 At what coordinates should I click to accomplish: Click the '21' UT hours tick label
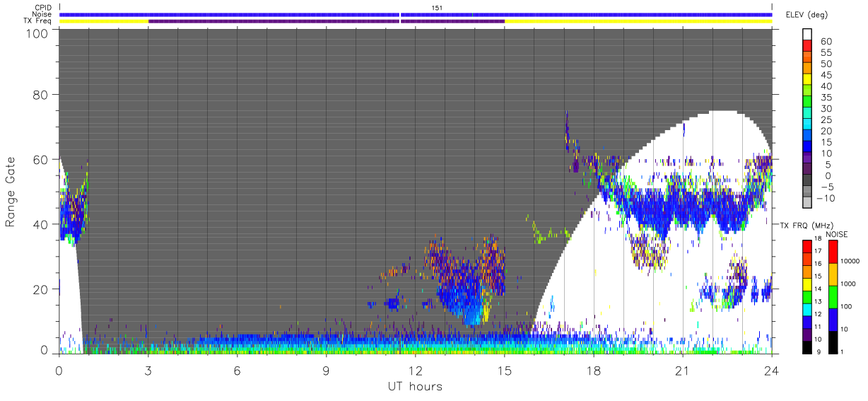click(x=683, y=370)
